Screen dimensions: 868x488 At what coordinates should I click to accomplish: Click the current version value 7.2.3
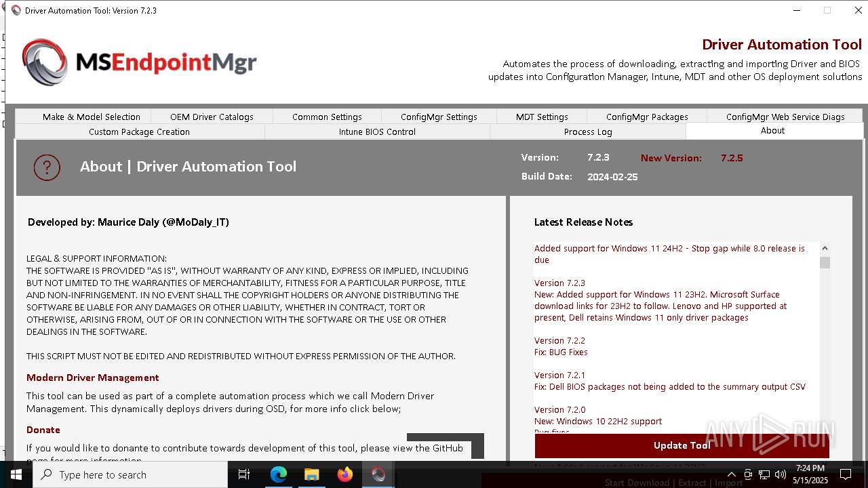pos(598,157)
